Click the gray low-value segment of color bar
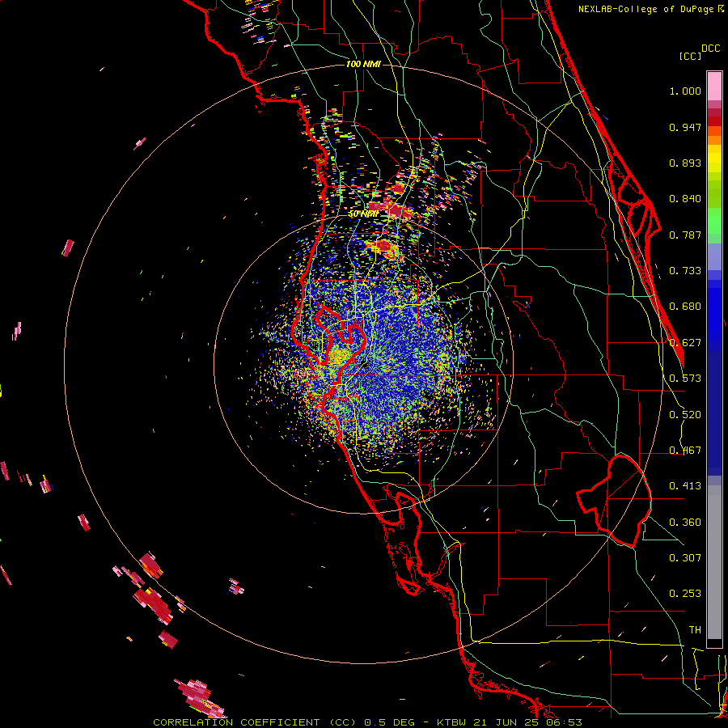This screenshot has height=728, width=728. tap(714, 562)
